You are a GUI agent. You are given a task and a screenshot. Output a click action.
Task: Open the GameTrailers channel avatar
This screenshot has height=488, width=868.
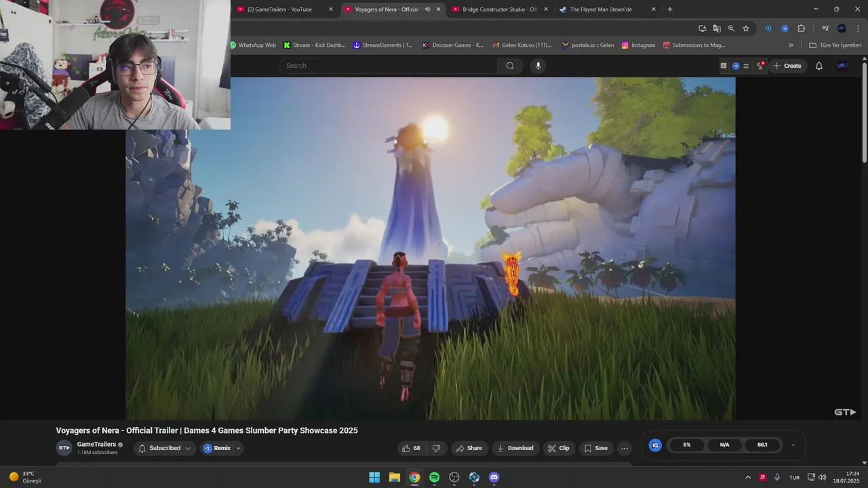pos(64,448)
